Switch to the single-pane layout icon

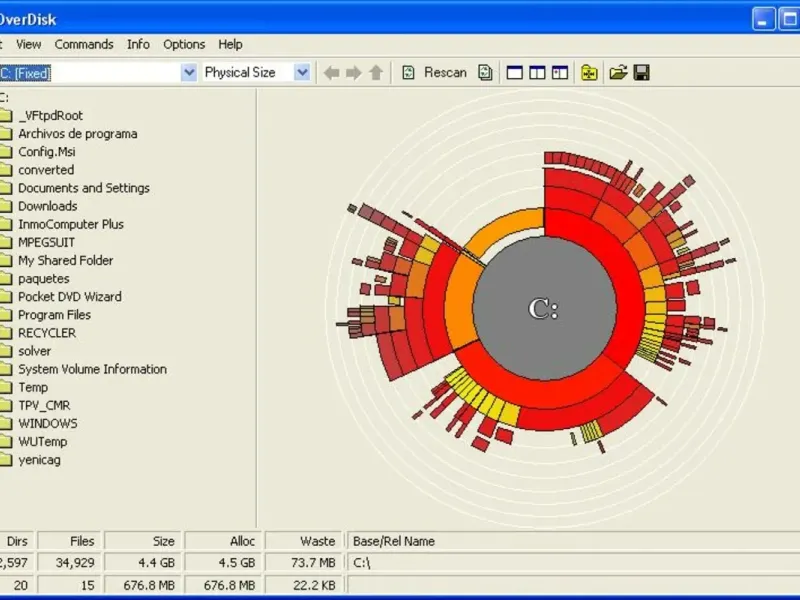(x=515, y=72)
